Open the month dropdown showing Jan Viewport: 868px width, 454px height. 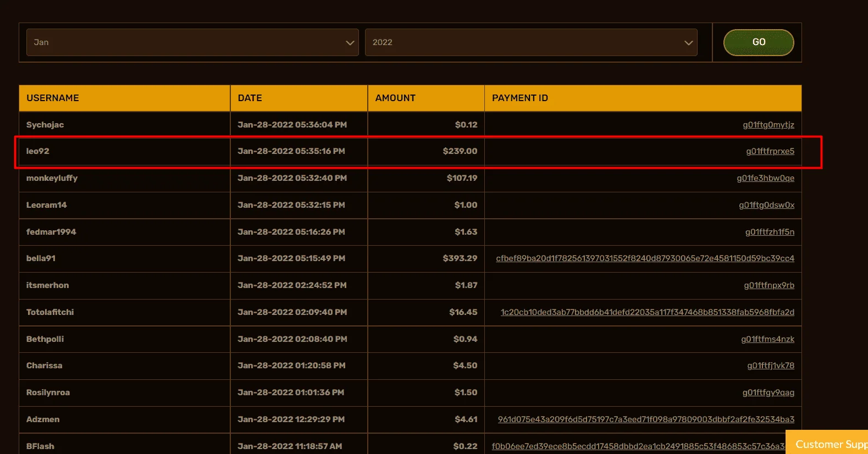[x=192, y=42]
